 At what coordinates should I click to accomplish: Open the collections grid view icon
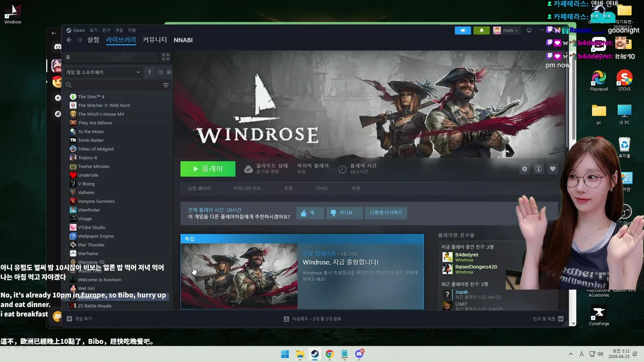click(x=165, y=57)
